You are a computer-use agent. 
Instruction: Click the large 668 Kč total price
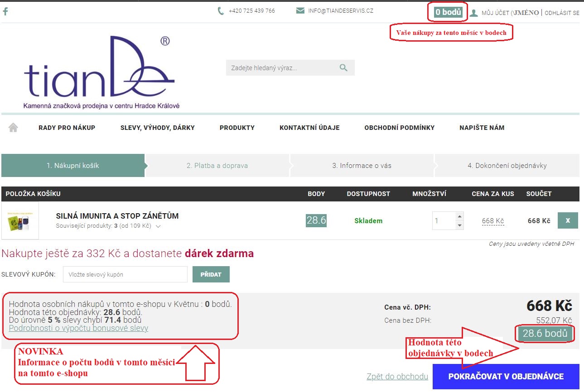(x=549, y=306)
